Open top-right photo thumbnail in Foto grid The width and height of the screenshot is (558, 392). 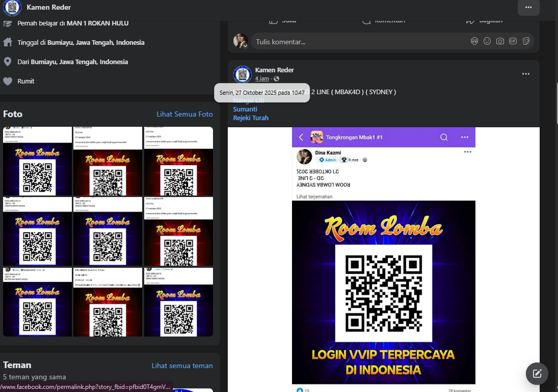[x=179, y=161]
